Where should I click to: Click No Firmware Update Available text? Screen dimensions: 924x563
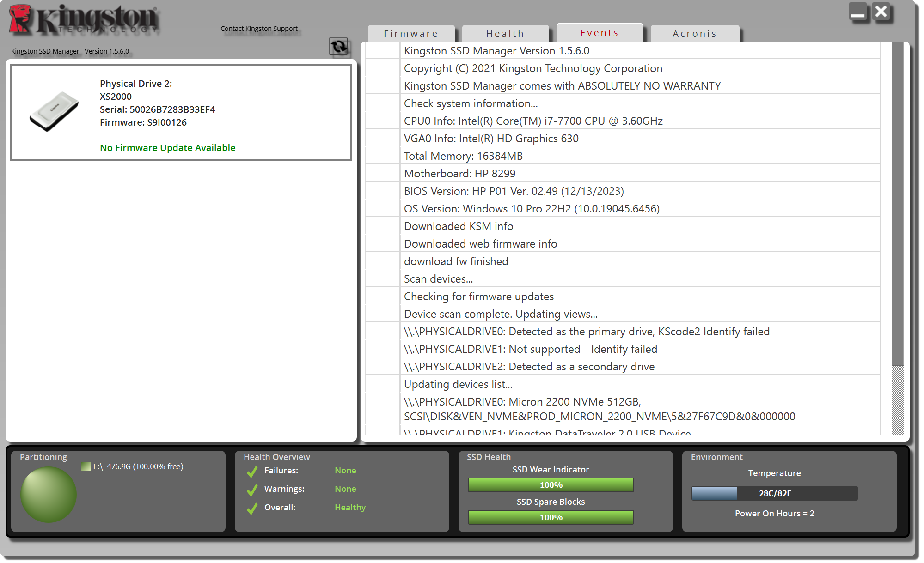point(167,148)
